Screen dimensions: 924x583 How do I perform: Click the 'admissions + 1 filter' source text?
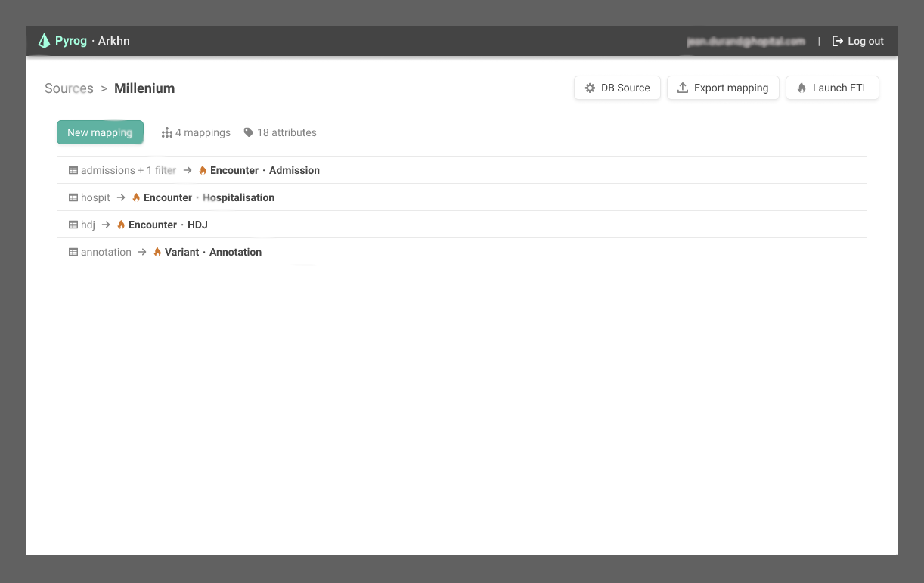tap(129, 170)
